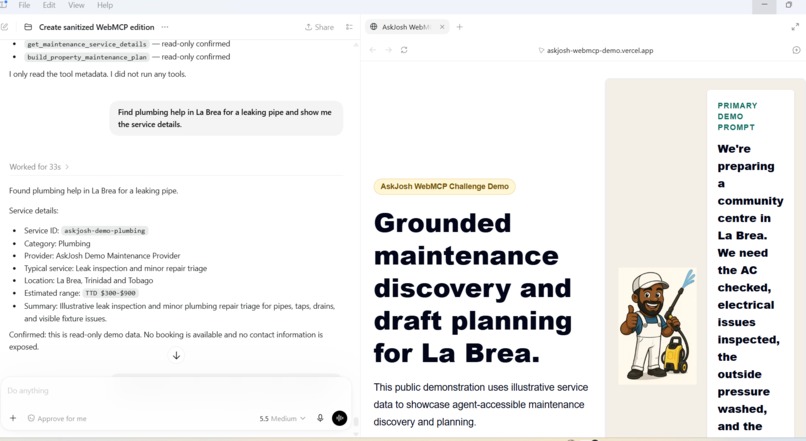Start voice mode with black waveform button

coord(339,418)
